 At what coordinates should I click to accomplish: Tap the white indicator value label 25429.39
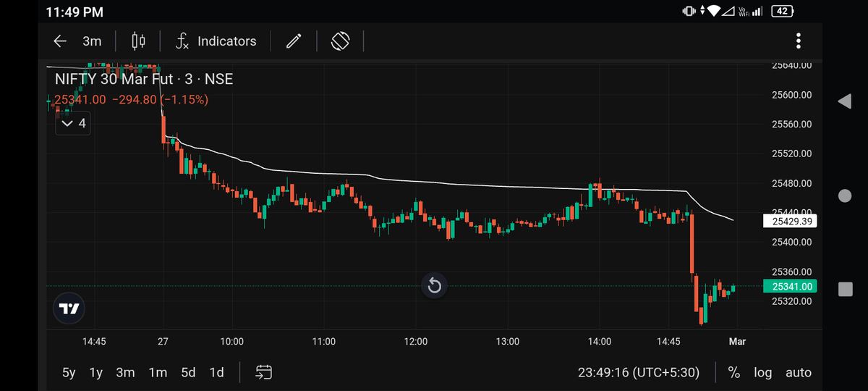790,222
